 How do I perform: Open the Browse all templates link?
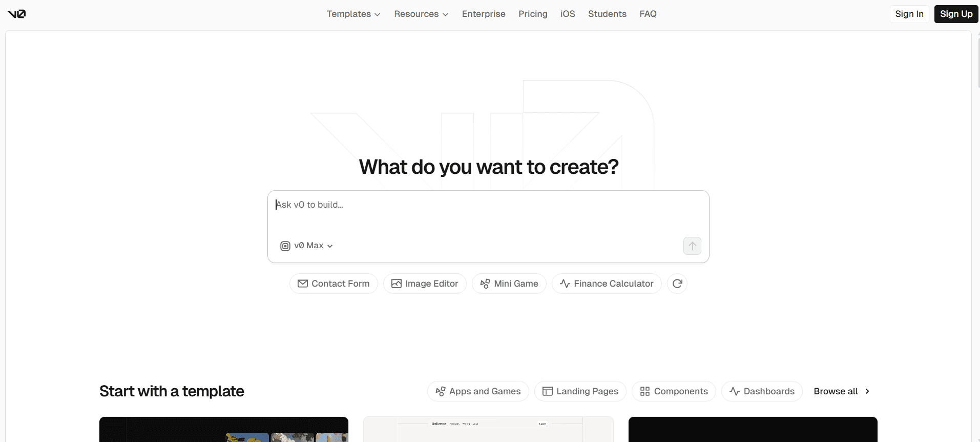[x=842, y=391]
